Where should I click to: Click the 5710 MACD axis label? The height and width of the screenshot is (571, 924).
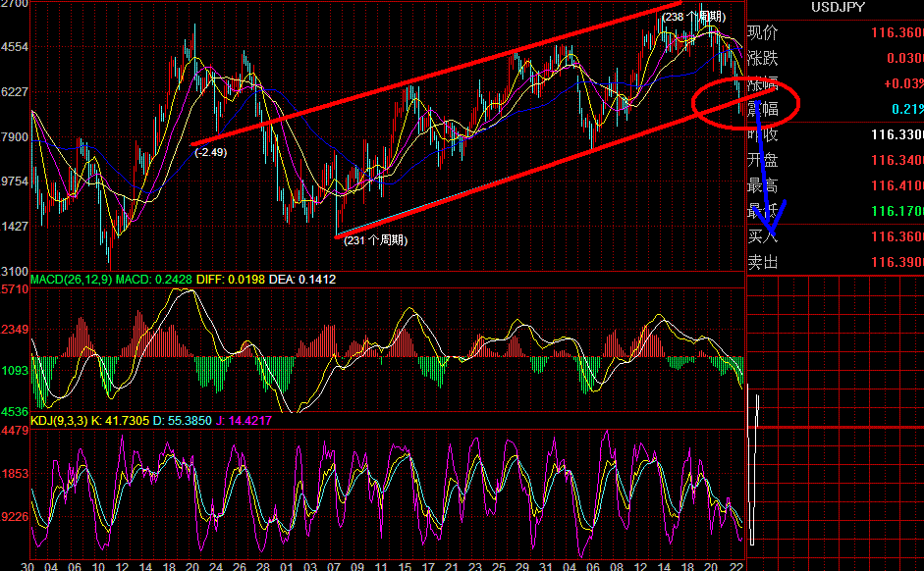tap(15, 289)
